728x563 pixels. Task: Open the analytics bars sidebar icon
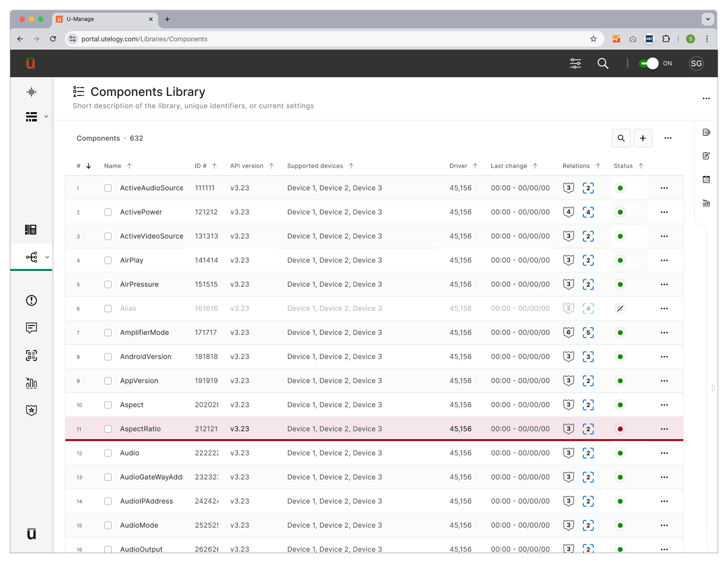31,383
